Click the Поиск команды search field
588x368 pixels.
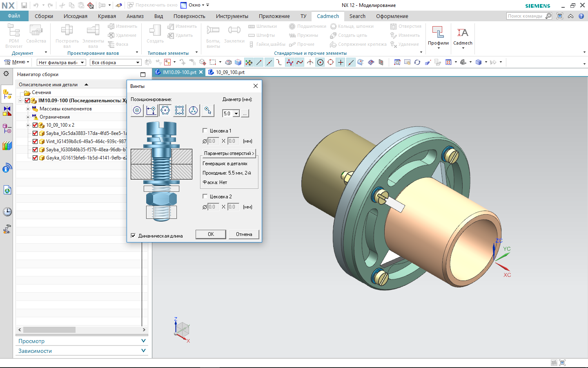(525, 16)
